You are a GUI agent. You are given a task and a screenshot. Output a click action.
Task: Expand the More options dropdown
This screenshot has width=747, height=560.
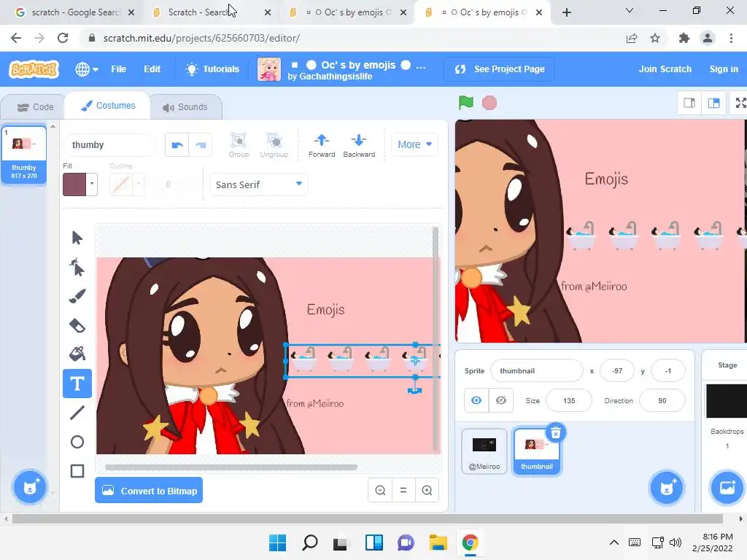click(414, 144)
